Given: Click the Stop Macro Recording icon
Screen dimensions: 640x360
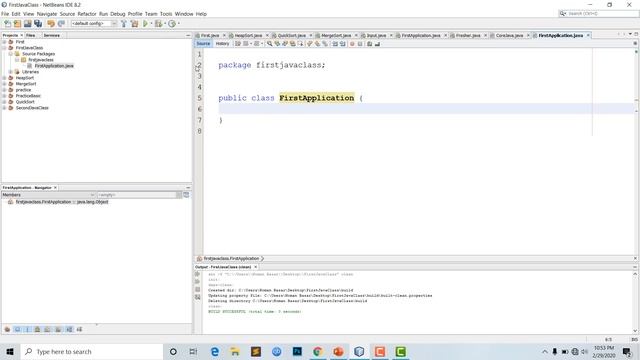Looking at the screenshot, I should 360,44.
